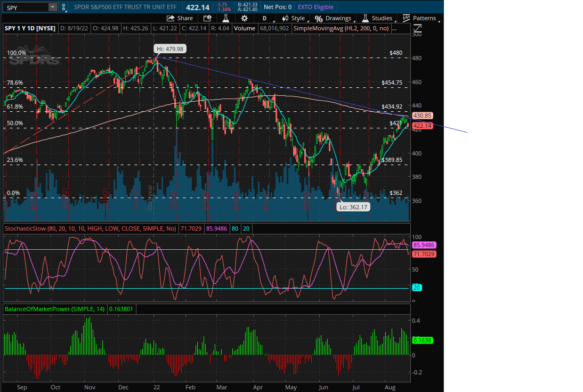Click the Aug label on the time axis
Image resolution: width=583 pixels, height=392 pixels.
(390, 387)
